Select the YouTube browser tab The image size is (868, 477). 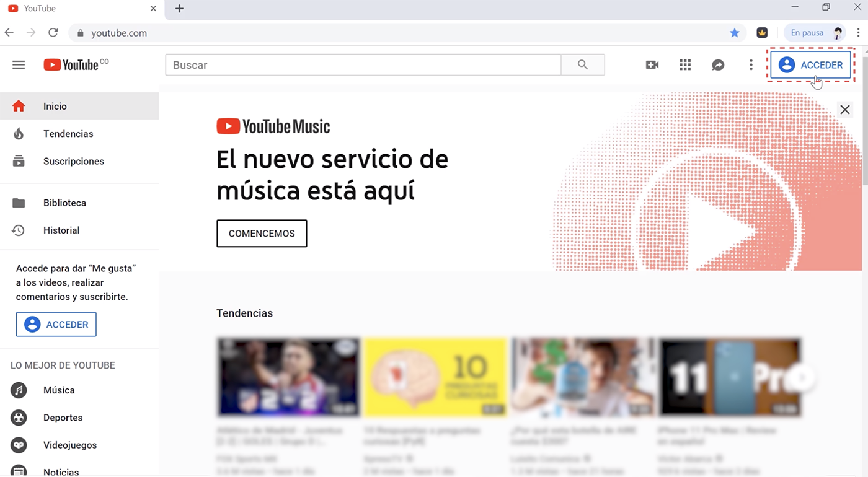click(x=83, y=9)
